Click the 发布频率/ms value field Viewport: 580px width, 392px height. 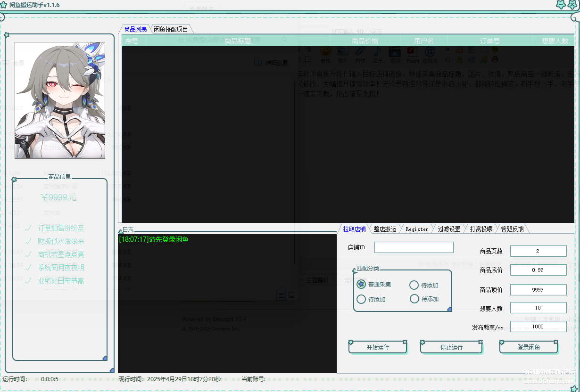538,327
